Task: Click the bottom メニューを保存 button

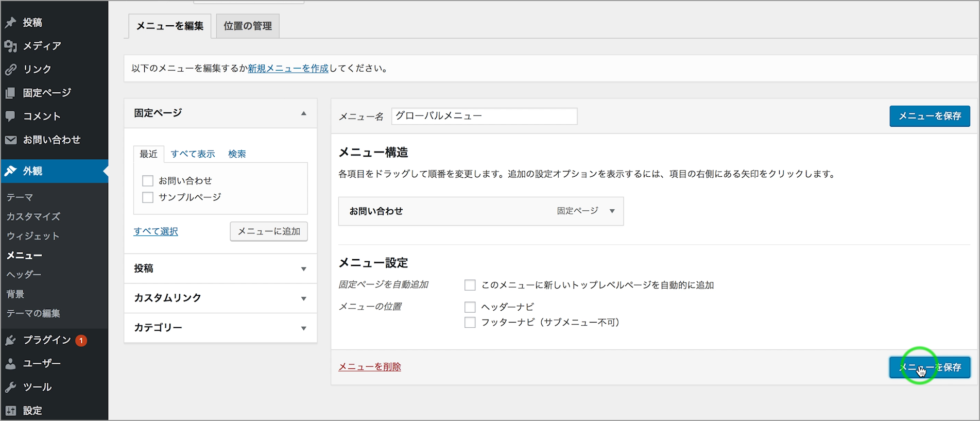Action: [x=930, y=367]
